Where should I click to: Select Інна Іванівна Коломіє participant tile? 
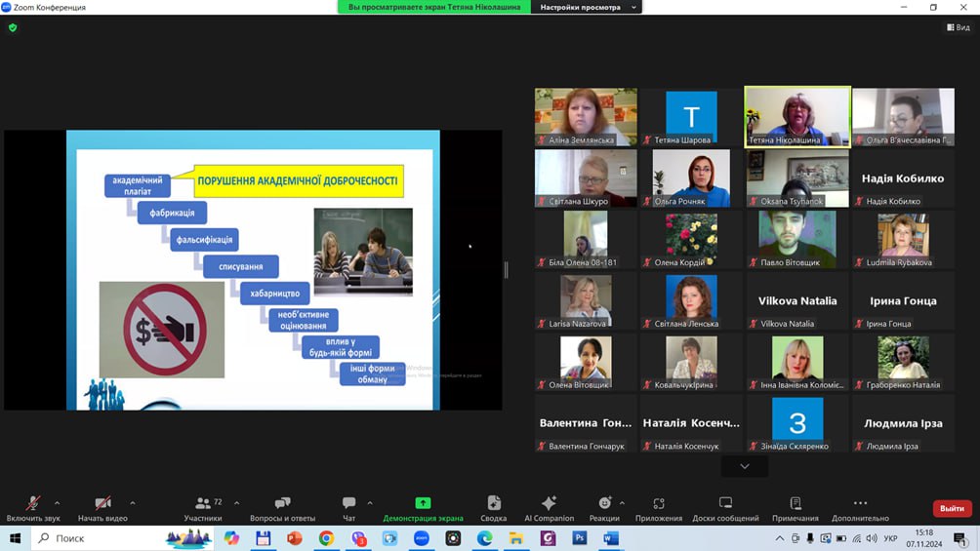[797, 362]
